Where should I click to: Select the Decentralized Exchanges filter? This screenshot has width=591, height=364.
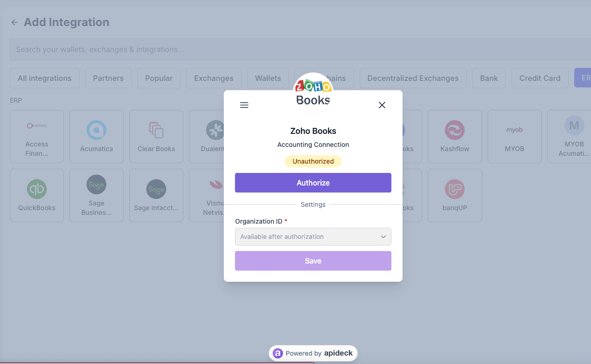coord(413,78)
